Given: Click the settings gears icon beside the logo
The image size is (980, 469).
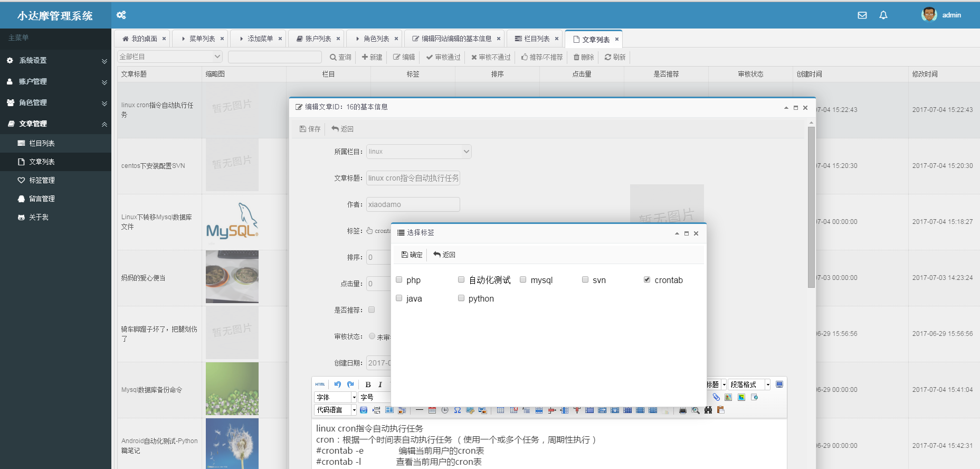Looking at the screenshot, I should (x=121, y=15).
